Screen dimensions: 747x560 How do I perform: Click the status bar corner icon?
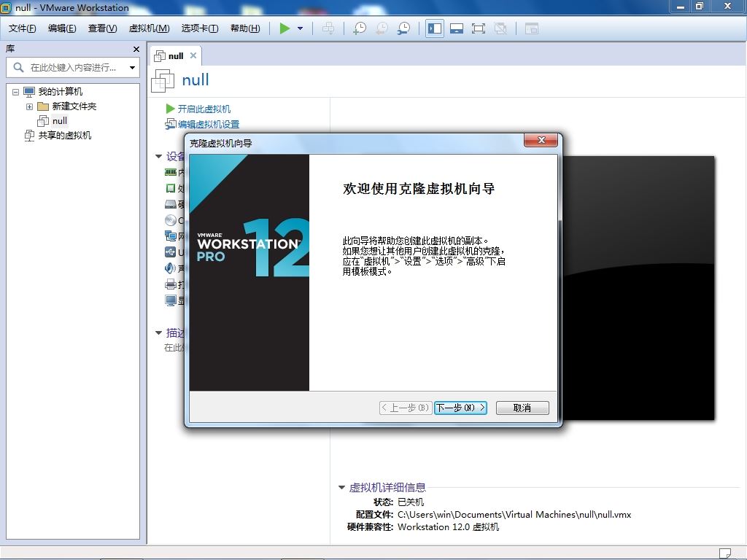tap(724, 553)
